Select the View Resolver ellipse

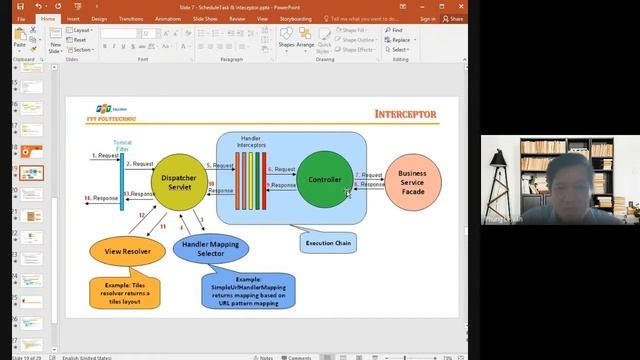127,251
